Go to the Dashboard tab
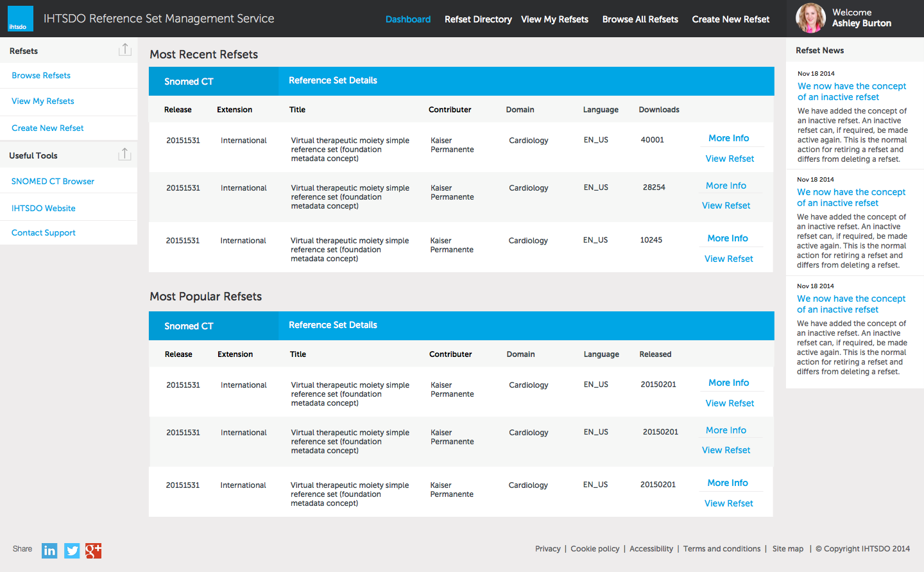 point(408,19)
